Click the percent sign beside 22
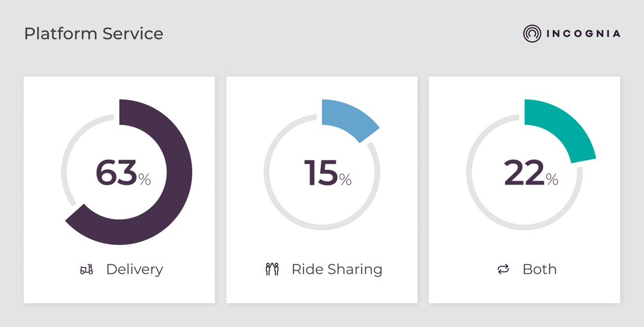Image resolution: width=644 pixels, height=327 pixels. coord(552,179)
